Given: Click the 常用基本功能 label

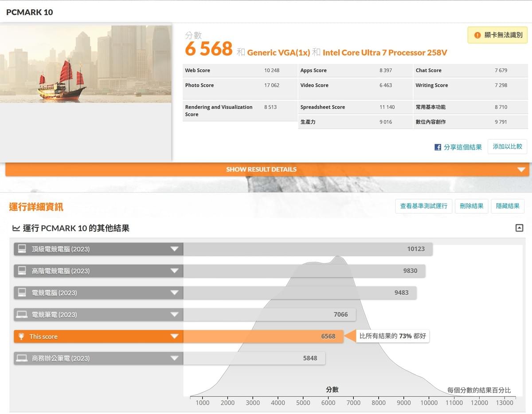Looking at the screenshot, I should coord(430,107).
